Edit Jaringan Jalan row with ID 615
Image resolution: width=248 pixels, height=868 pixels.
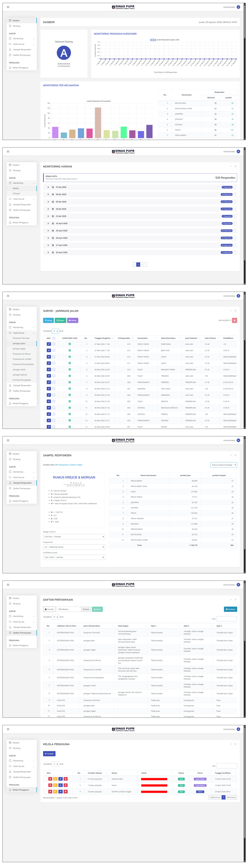point(49,344)
